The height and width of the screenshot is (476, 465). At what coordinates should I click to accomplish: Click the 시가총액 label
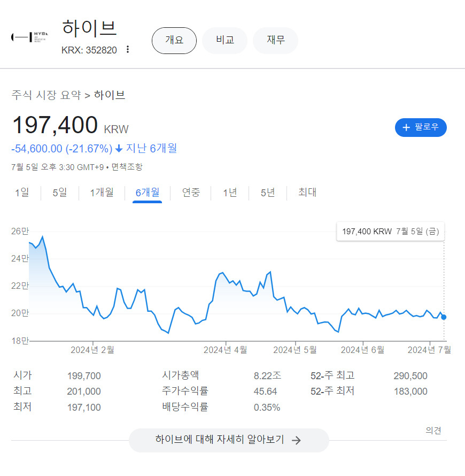tap(181, 375)
